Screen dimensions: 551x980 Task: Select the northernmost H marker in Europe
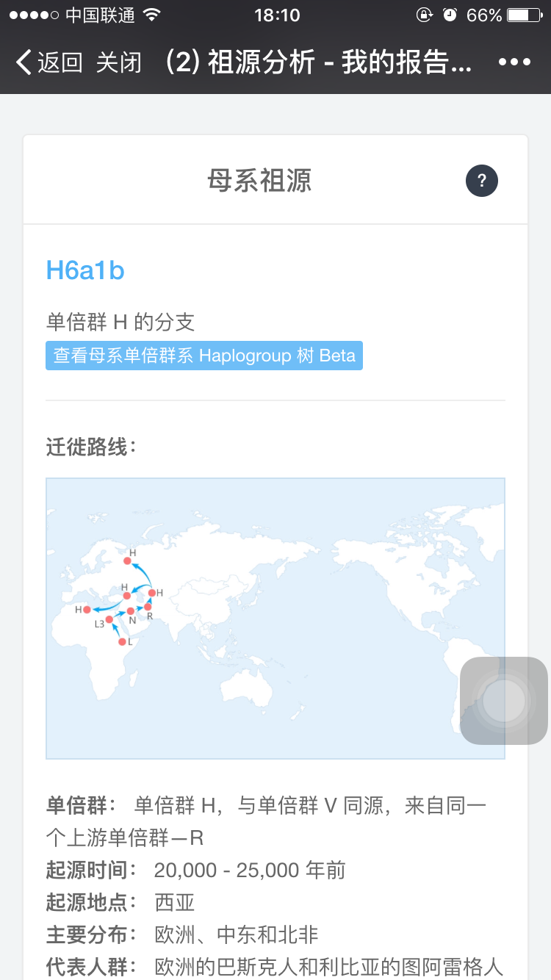[127, 561]
